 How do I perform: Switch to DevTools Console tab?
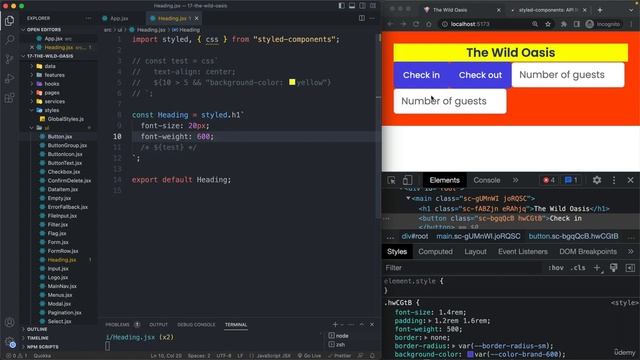pyautogui.click(x=487, y=180)
